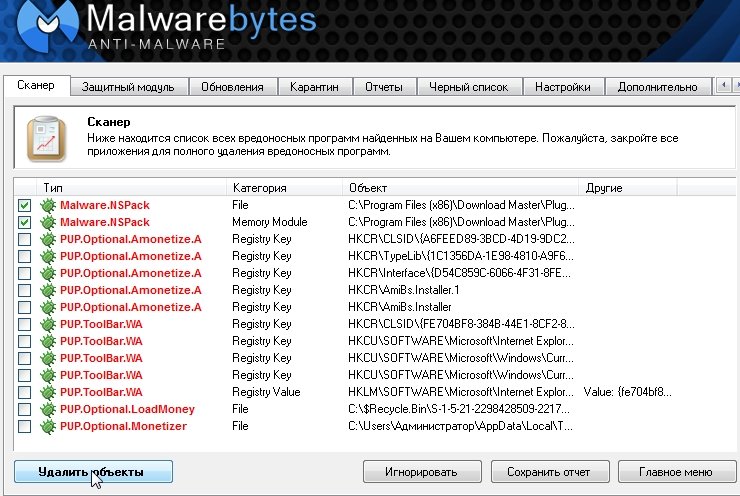Click the Malwarebytes logo icon
740x496 pixels.
(x=47, y=24)
